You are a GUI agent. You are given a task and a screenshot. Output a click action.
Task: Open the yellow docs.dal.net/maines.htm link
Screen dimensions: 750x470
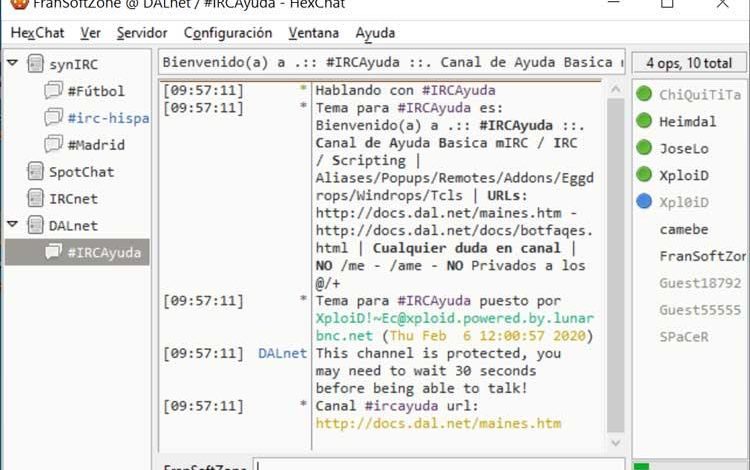click(x=438, y=424)
